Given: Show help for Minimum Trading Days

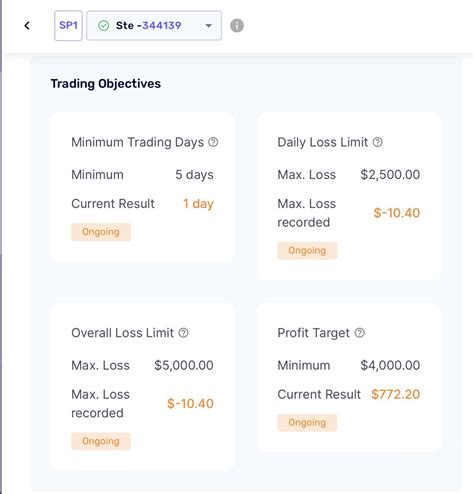Looking at the screenshot, I should tap(213, 142).
